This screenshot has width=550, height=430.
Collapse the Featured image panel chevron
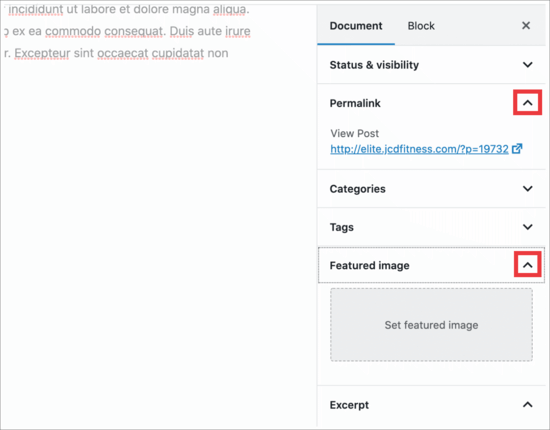pos(528,265)
